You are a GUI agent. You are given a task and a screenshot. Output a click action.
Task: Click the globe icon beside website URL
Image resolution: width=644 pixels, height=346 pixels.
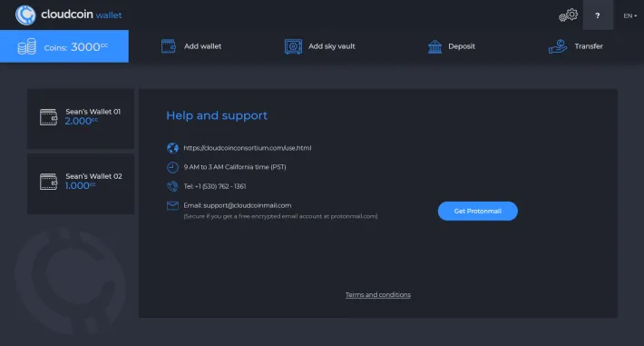tap(172, 148)
